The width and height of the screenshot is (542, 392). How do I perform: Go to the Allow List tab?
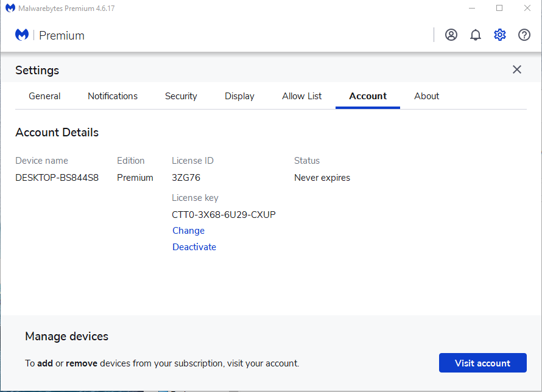click(x=302, y=96)
